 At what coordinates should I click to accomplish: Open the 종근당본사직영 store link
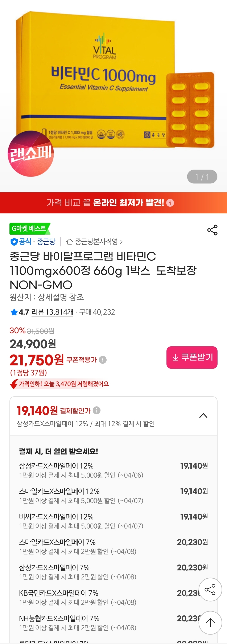point(96,242)
